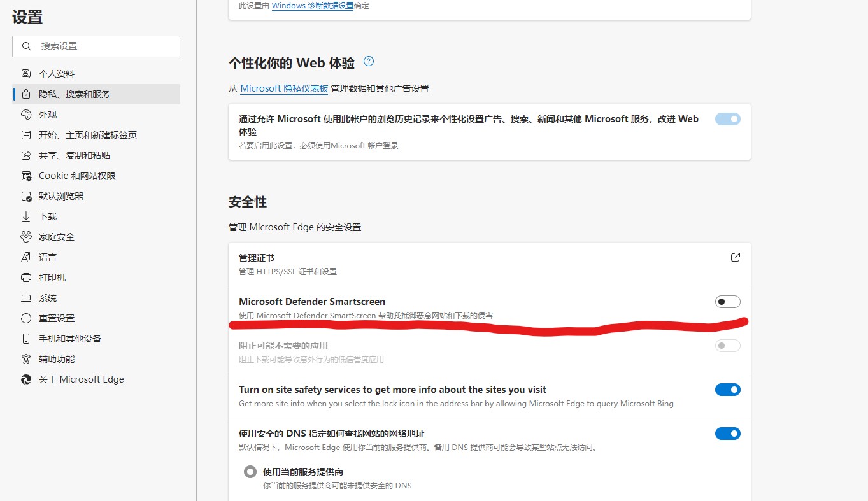
Task: Click the 管理证书 row title
Action: click(x=257, y=258)
